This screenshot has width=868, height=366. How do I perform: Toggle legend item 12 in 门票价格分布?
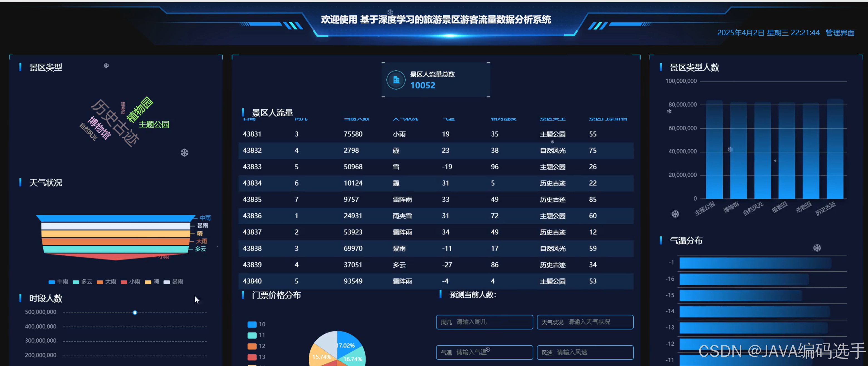[x=256, y=346]
